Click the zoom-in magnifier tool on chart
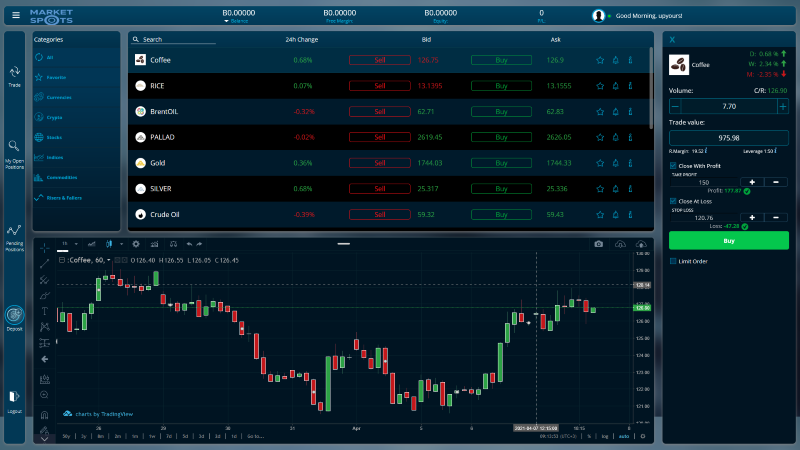 44,394
